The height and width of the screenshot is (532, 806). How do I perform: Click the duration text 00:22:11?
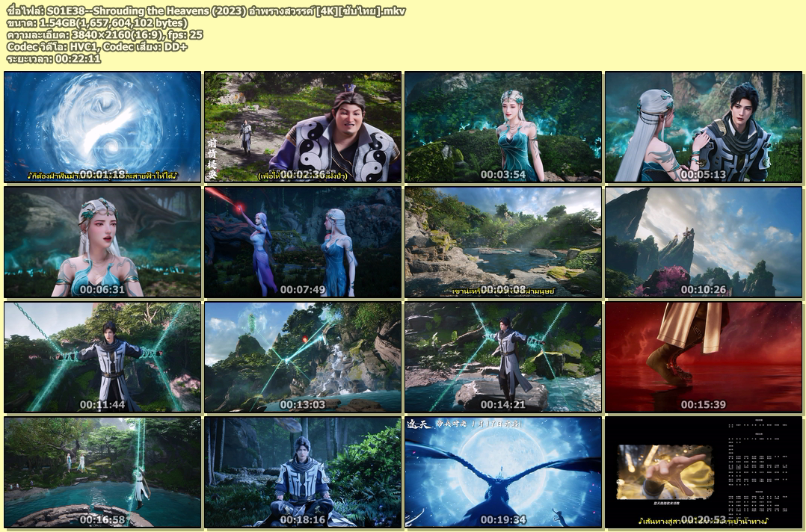click(x=78, y=58)
